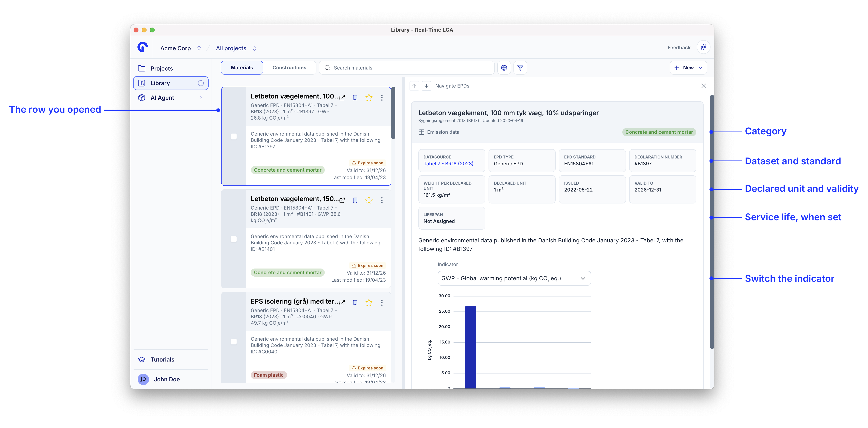Switch to the Constructions tab
This screenshot has height=428, width=868.
pos(289,68)
